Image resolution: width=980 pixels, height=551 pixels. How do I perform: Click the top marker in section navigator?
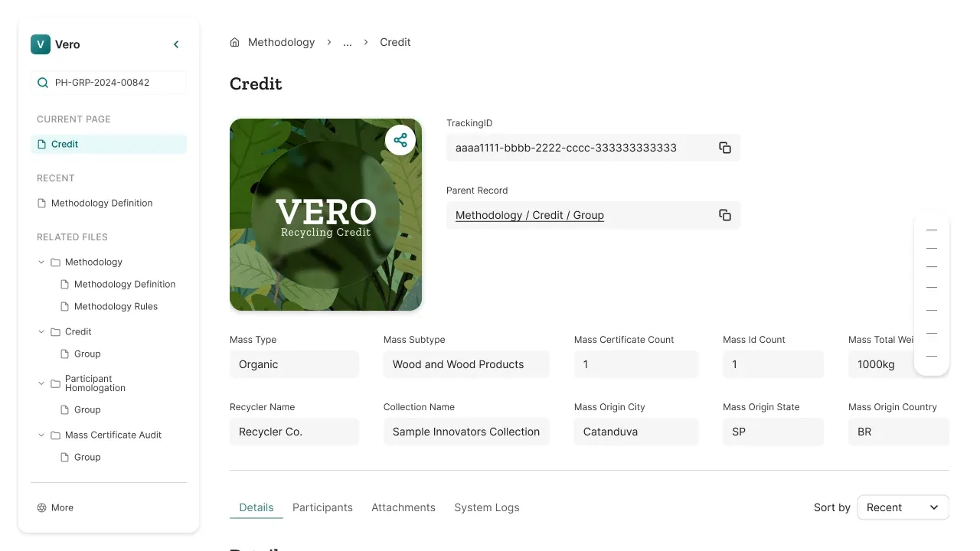[932, 230]
